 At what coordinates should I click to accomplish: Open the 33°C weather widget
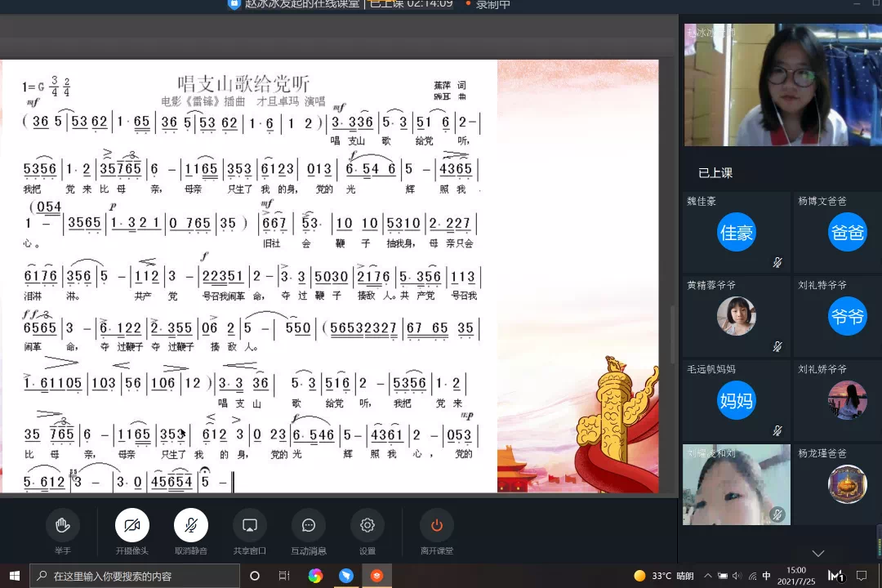(x=663, y=576)
